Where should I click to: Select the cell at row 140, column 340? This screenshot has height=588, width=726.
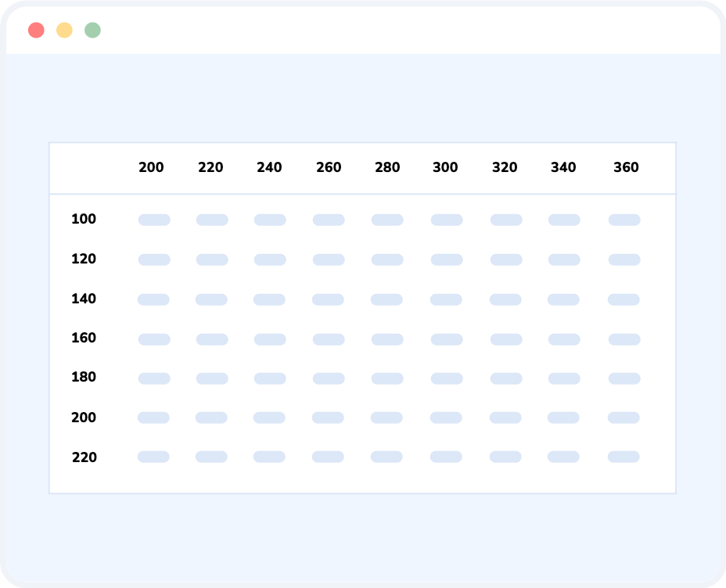pos(563,299)
